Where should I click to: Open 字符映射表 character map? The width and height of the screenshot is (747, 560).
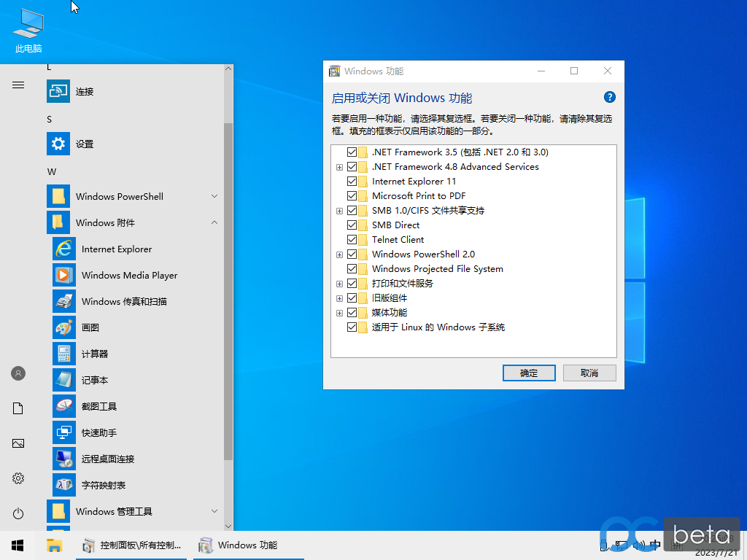[135, 485]
